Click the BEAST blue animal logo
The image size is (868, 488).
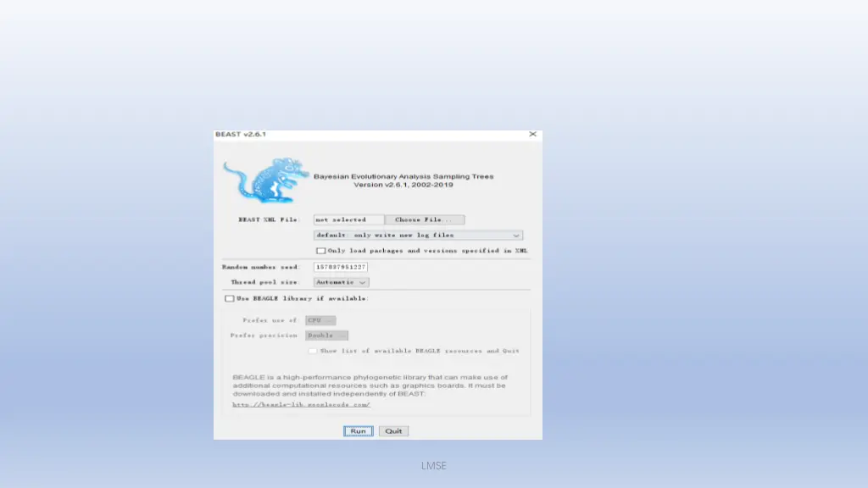click(265, 180)
